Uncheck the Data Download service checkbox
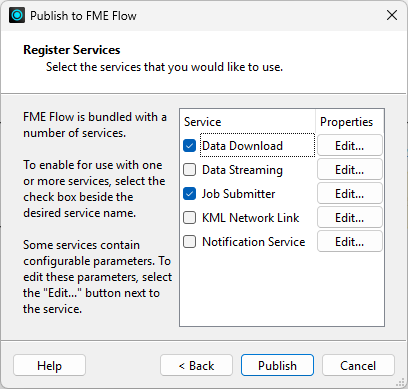The image size is (408, 389). [189, 146]
